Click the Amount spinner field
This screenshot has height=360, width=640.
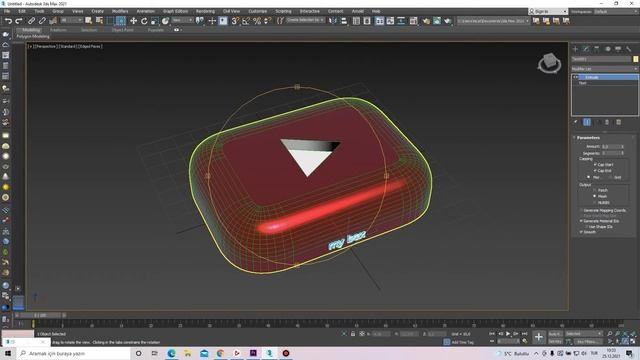[610, 147]
